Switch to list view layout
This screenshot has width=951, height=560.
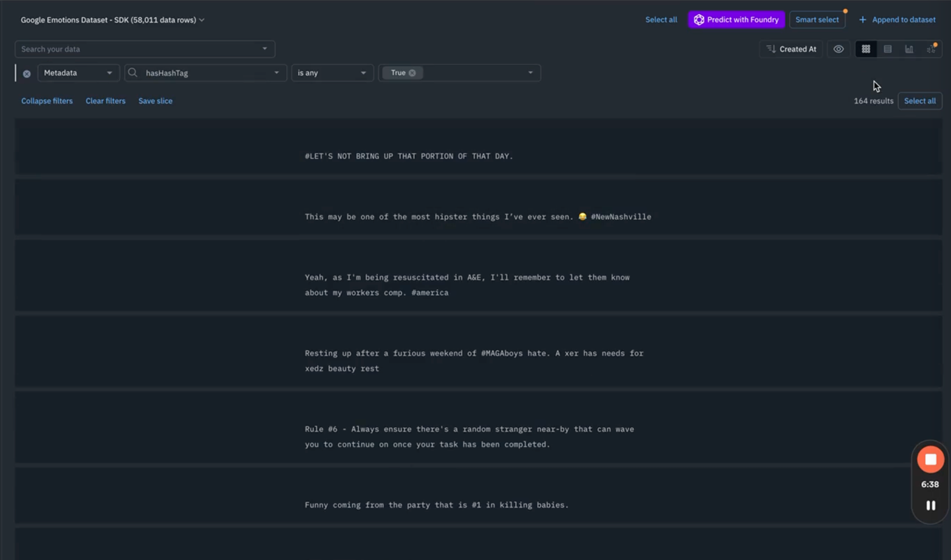click(887, 49)
